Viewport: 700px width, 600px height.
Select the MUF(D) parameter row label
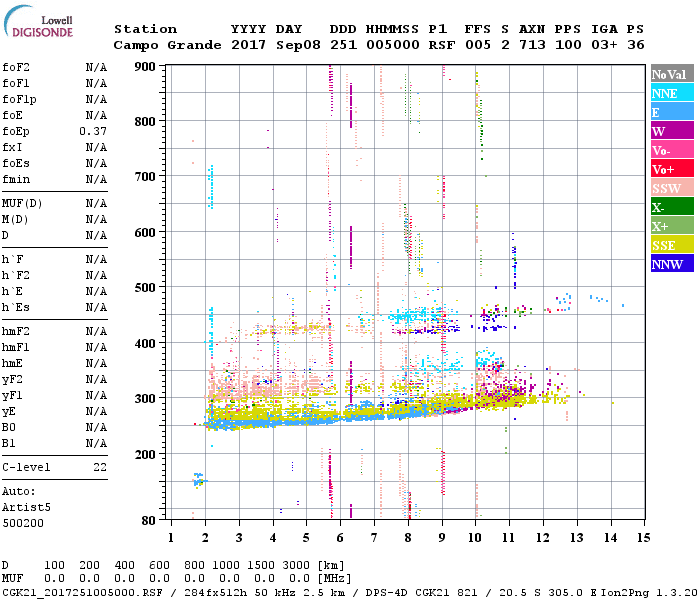tap(20, 204)
